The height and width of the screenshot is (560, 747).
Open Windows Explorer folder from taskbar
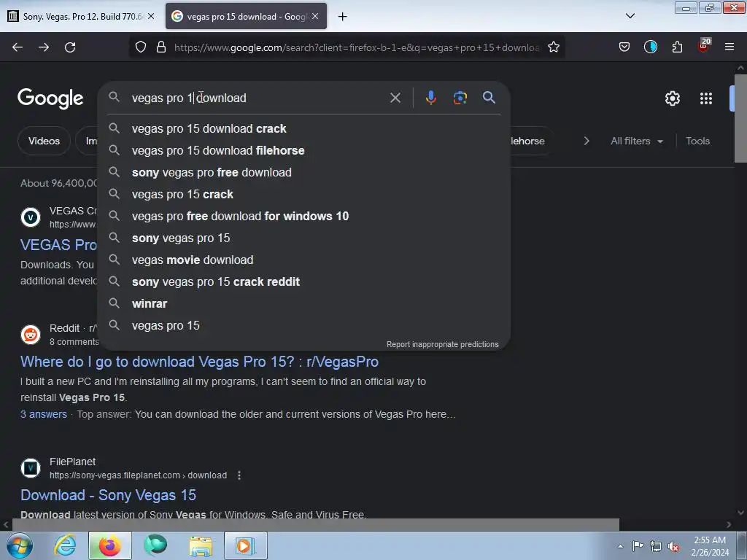201,545
